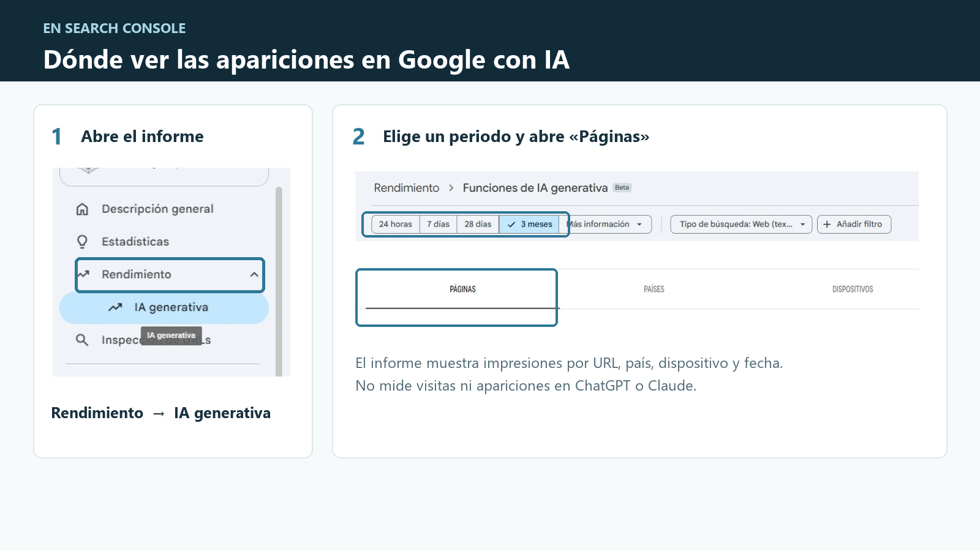Open the Más información dropdown
The width and height of the screenshot is (980, 551).
coord(608,224)
